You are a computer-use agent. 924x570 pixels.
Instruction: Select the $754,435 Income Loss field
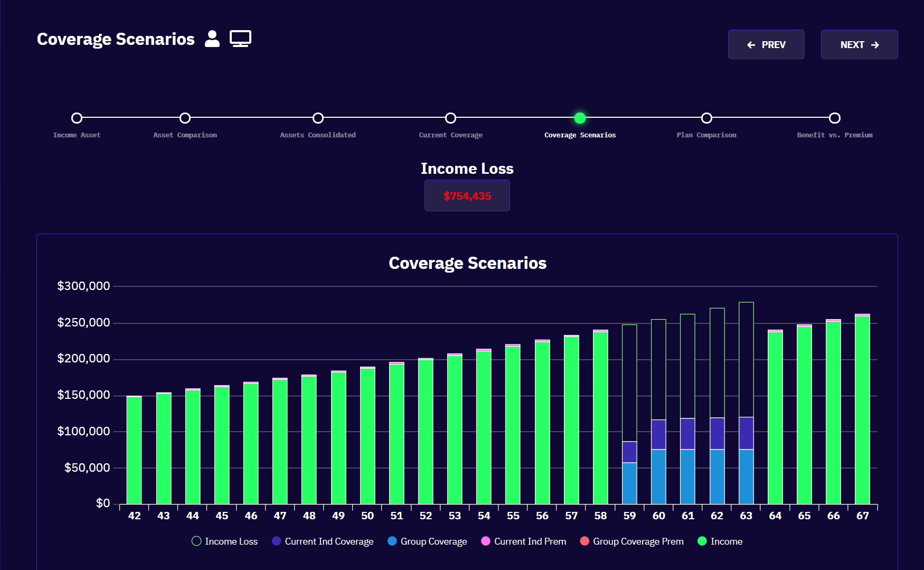click(x=467, y=195)
